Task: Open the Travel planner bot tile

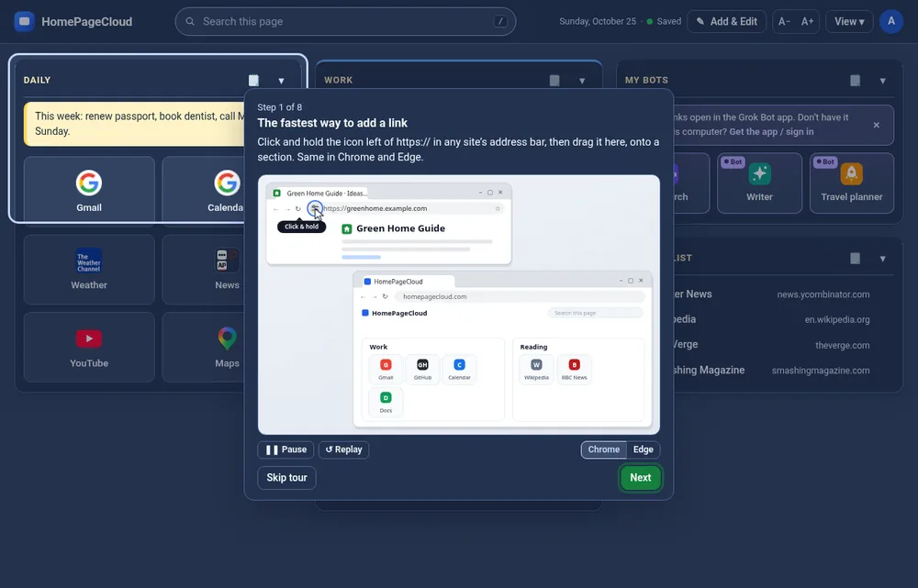Action: [851, 183]
